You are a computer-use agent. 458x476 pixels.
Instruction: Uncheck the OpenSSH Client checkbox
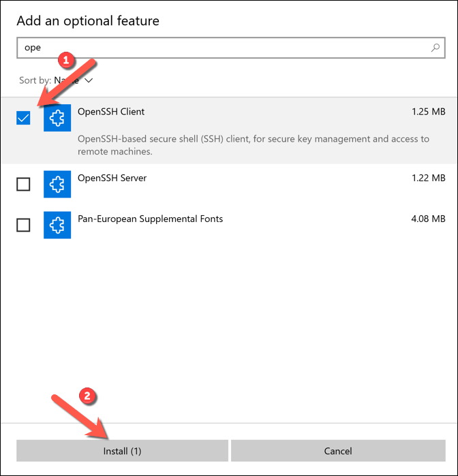click(x=24, y=118)
